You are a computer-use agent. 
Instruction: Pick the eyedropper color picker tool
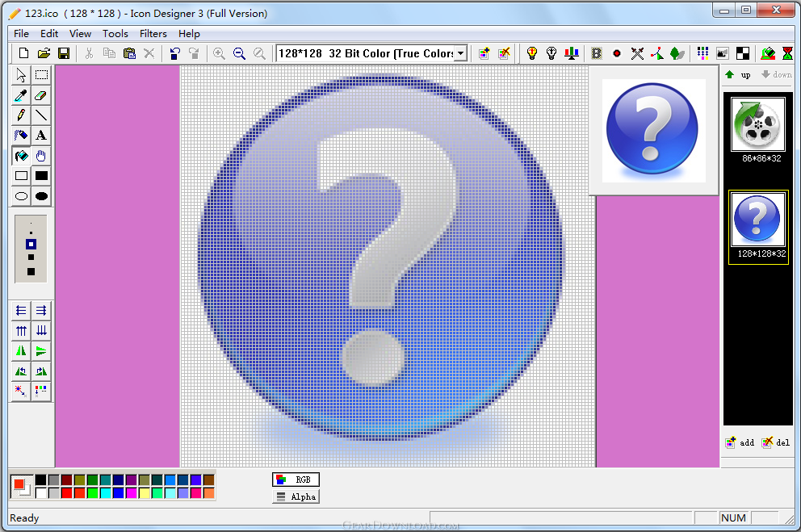(21, 95)
